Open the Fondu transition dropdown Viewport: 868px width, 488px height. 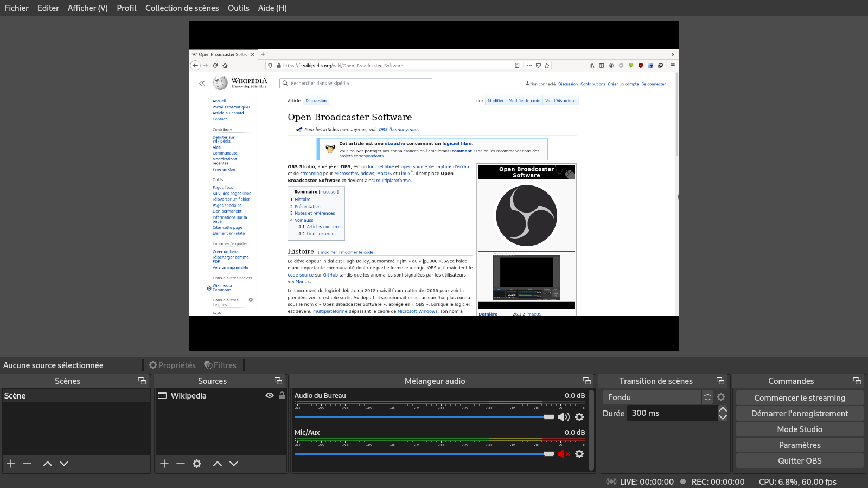658,397
